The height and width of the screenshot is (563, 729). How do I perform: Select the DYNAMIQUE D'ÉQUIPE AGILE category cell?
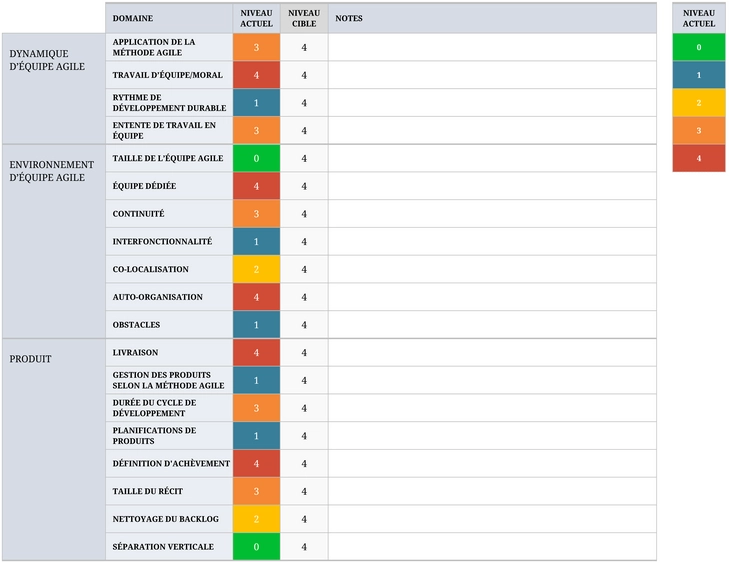click(54, 89)
